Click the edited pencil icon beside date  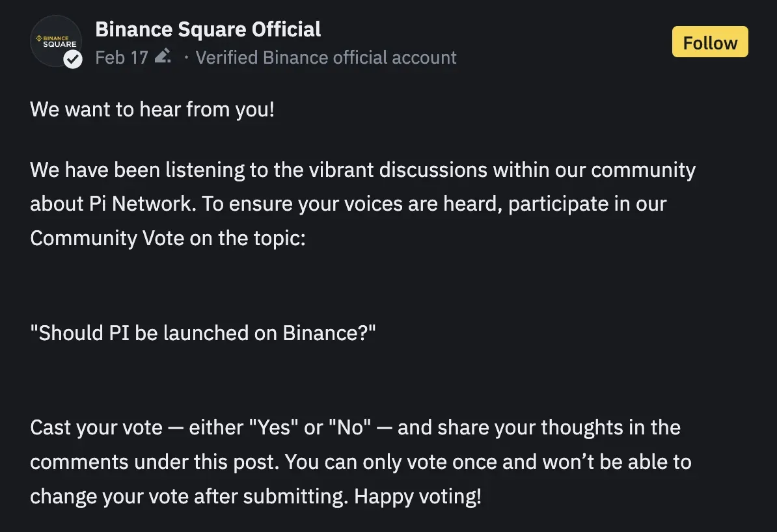tap(163, 57)
